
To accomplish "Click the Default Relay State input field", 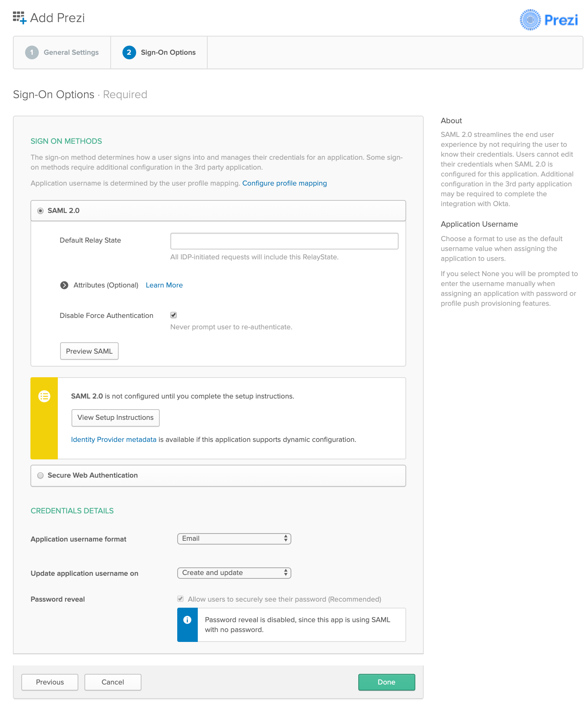I will coord(284,241).
